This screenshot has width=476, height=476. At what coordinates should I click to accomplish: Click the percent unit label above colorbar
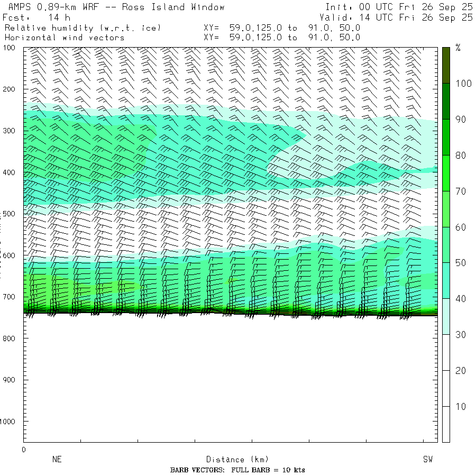point(458,48)
